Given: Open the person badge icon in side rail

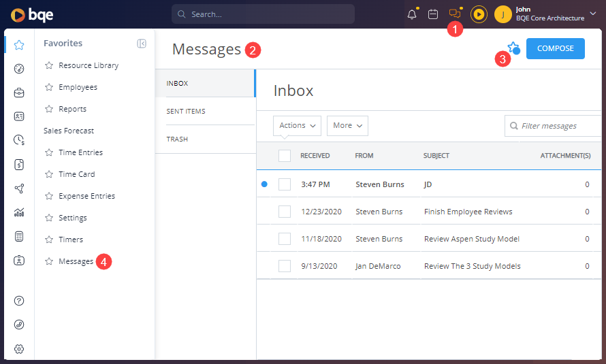Looking at the screenshot, I should pos(19,261).
